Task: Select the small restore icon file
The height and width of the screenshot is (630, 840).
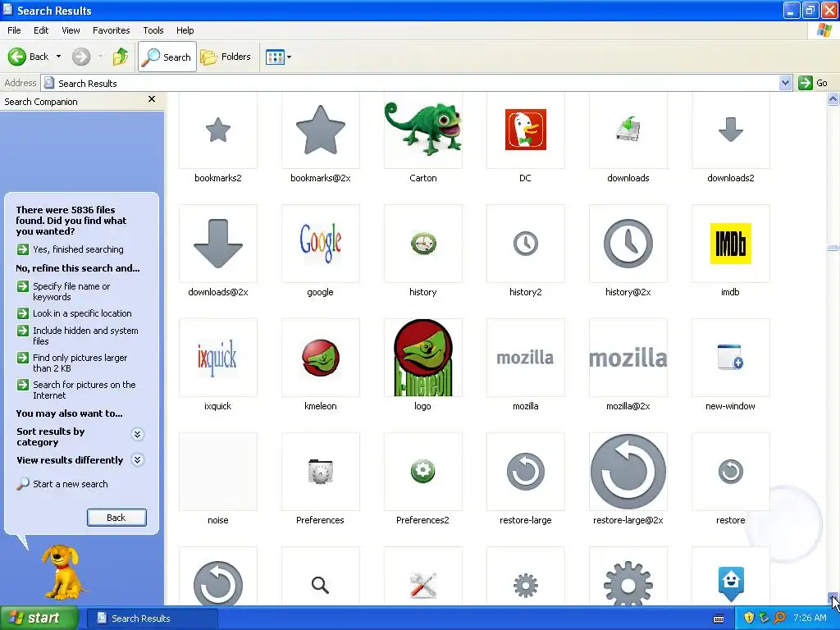Action: pos(731,472)
